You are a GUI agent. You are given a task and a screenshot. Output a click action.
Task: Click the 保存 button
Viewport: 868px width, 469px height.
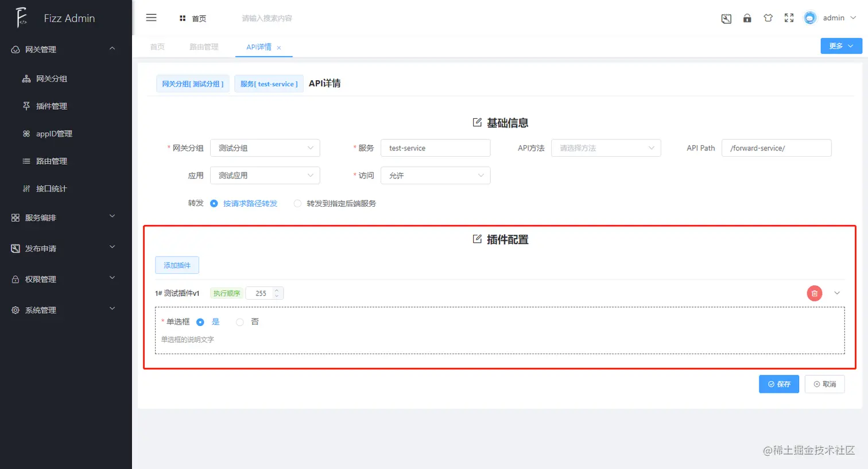(x=779, y=384)
